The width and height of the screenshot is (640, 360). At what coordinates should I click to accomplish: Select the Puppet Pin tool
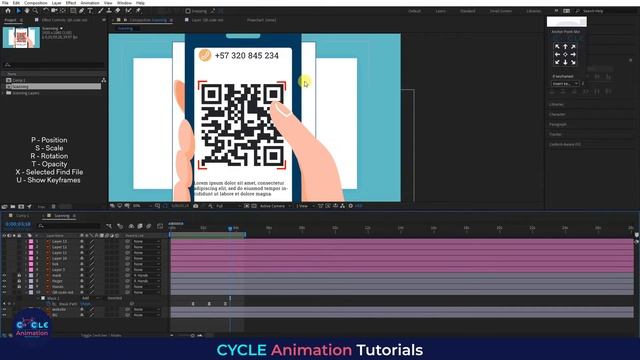coord(138,11)
